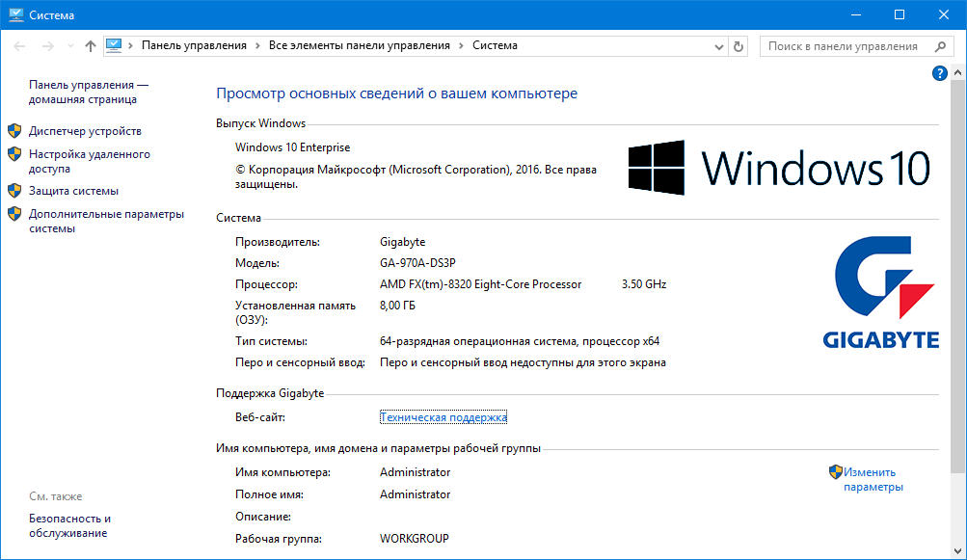Open 'Защита системы' link

(x=73, y=191)
